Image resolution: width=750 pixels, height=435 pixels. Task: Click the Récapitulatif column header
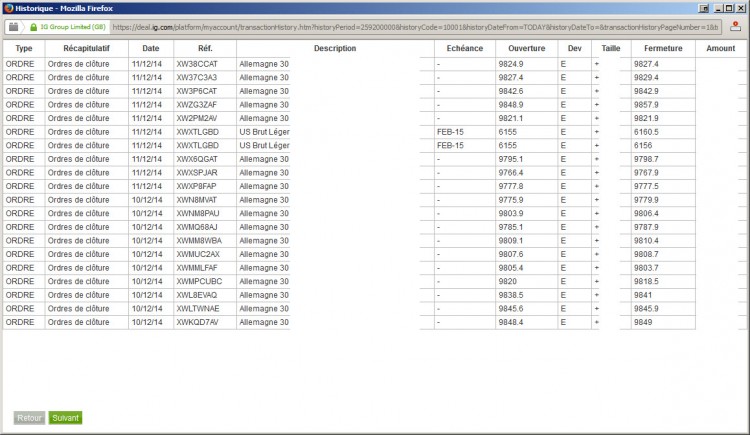click(87, 48)
